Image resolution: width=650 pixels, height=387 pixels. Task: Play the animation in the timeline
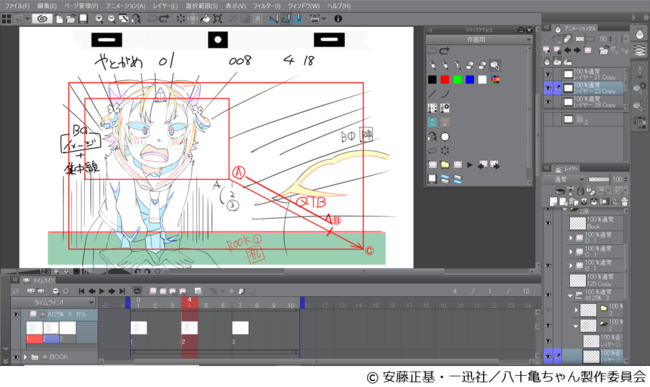pyautogui.click(x=102, y=291)
